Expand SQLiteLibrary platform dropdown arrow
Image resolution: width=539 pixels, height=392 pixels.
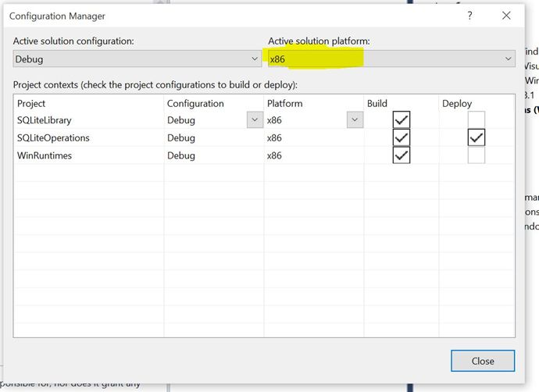[x=355, y=120]
